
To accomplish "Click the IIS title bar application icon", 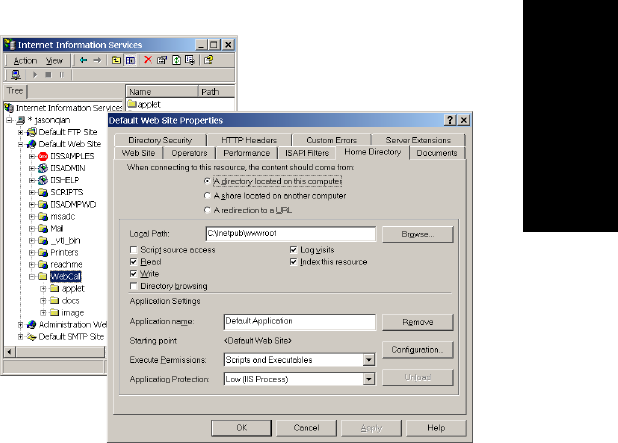I will coord(10,45).
